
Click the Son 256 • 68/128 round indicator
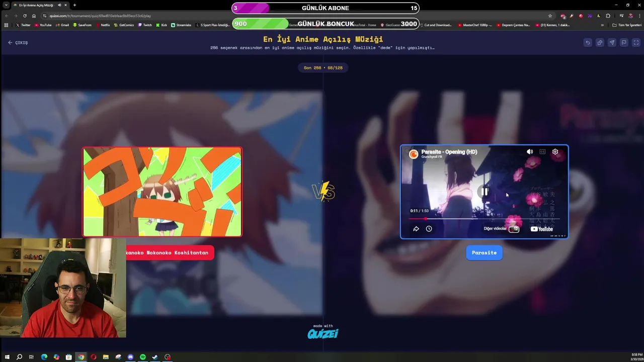point(323,68)
